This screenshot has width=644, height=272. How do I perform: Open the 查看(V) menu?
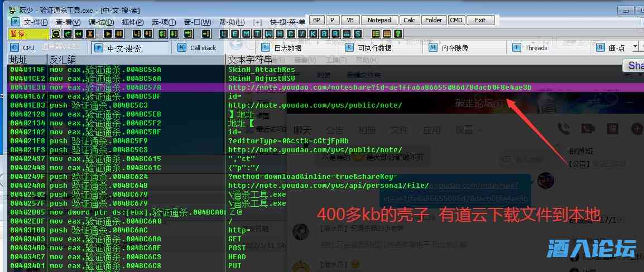pos(68,22)
